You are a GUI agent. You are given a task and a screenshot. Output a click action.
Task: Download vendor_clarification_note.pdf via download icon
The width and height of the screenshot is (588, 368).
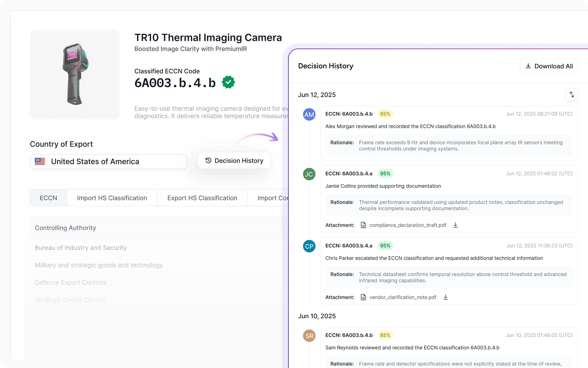pyautogui.click(x=445, y=297)
